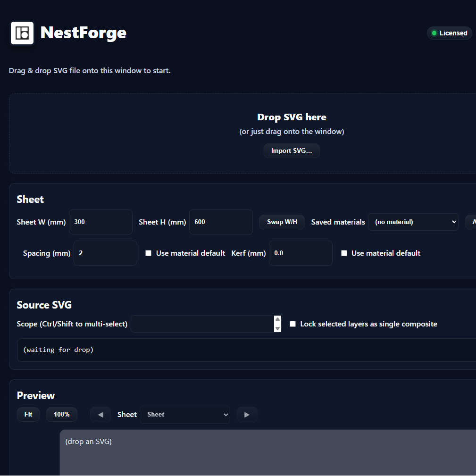This screenshot has height=476, width=476.
Task: Click the Scope list scroll-down arrow
Action: click(x=277, y=328)
